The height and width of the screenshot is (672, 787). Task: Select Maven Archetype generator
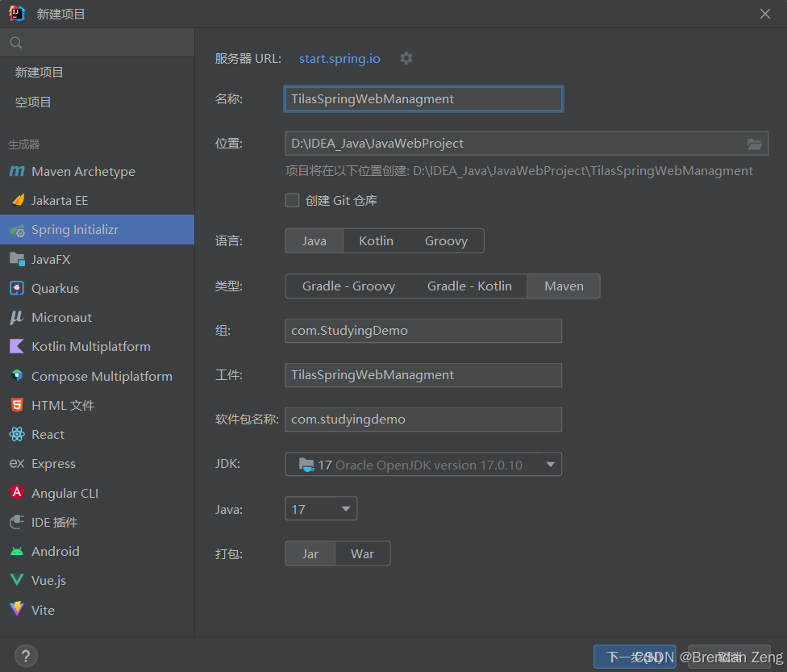pos(98,171)
